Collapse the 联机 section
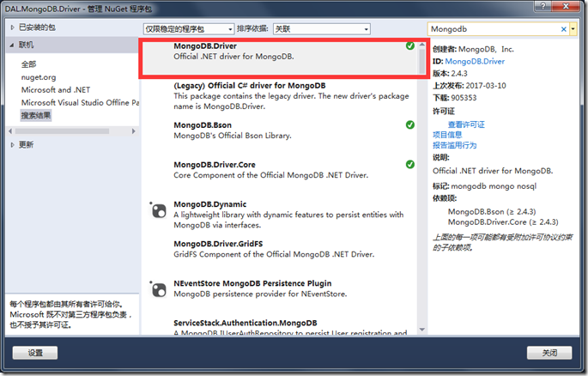Screen dimensions: 588x376 (12, 45)
